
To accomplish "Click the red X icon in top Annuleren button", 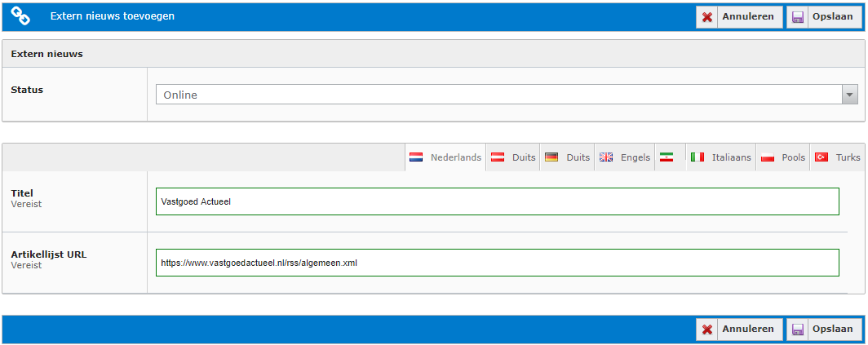I will tap(707, 17).
